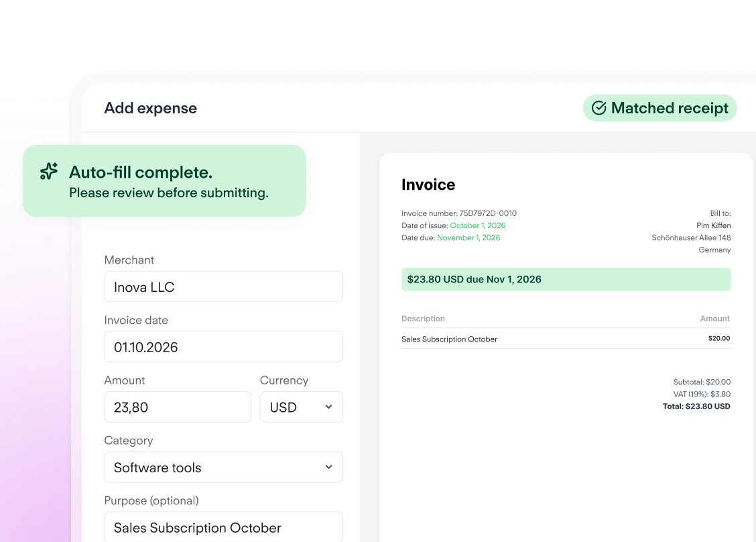756x542 pixels.
Task: Click 'Pim Kiffen' in bill-to section
Action: click(x=714, y=225)
